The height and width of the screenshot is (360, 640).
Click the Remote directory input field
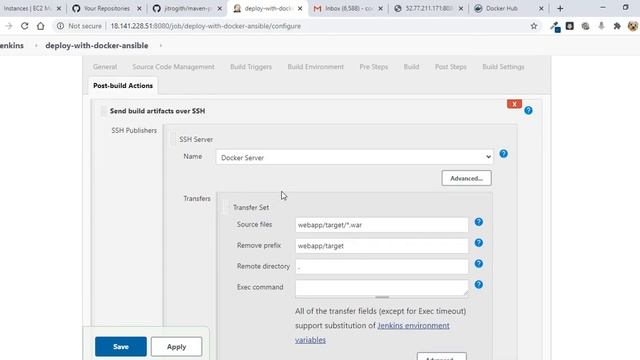[x=382, y=267]
